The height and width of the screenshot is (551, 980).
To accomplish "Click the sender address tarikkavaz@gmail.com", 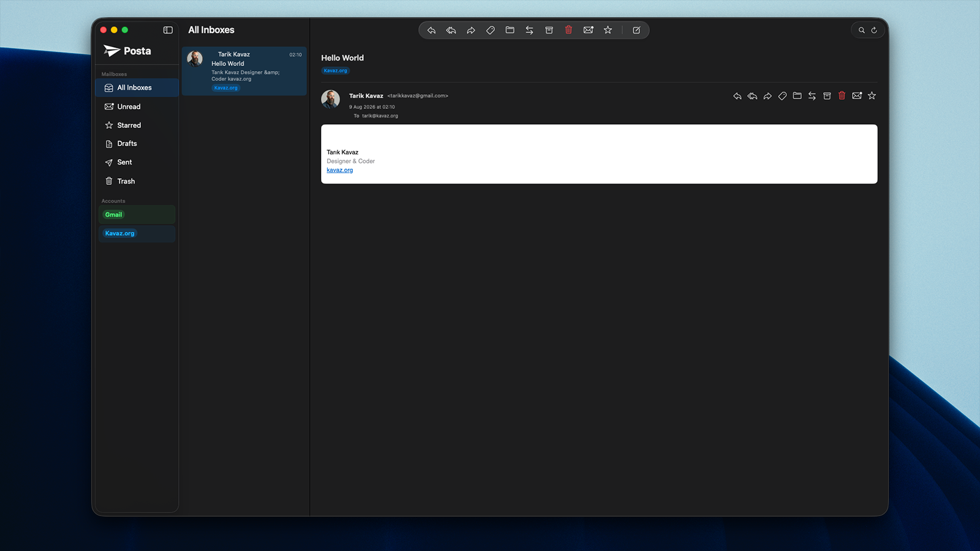I will click(418, 96).
